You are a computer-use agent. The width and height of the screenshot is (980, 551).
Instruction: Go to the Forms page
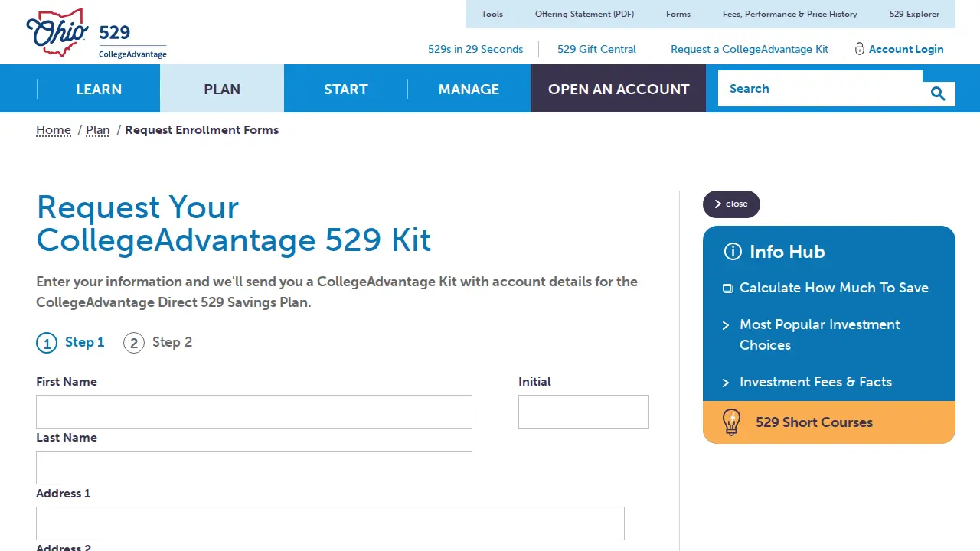[x=678, y=14]
